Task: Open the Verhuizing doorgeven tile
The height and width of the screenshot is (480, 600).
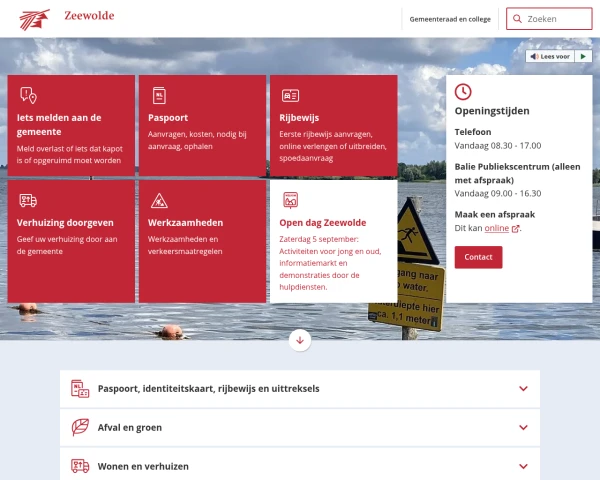Action: click(x=71, y=242)
